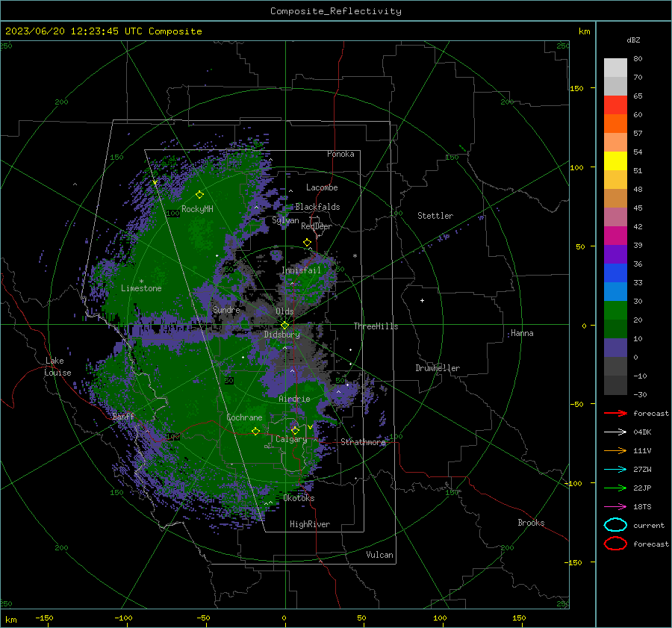Screen dimensions: 672x628
Task: Click the Didsbury label
Action: coord(282,335)
